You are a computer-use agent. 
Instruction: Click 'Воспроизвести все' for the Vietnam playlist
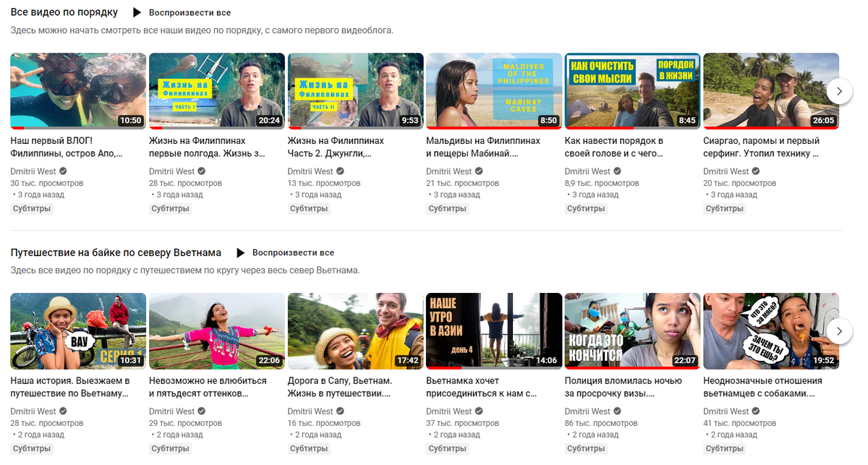point(293,252)
